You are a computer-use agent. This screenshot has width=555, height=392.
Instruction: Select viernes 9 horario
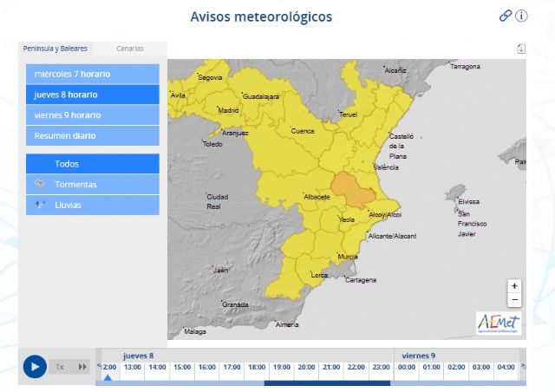(x=93, y=115)
